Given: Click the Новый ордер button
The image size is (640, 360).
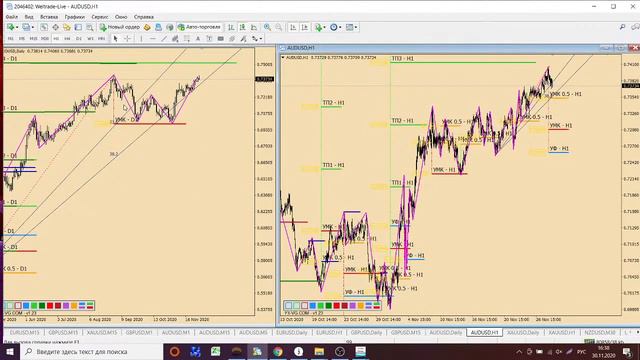Looking at the screenshot, I should click(x=120, y=27).
